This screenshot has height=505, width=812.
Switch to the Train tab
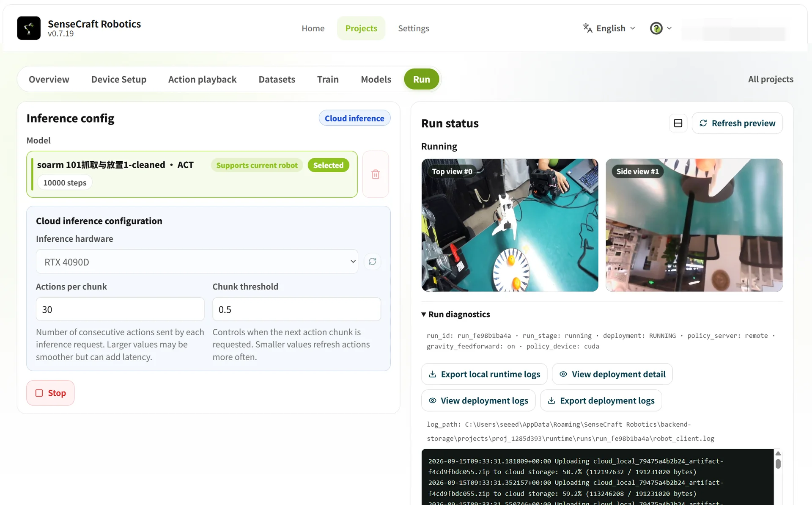point(328,79)
